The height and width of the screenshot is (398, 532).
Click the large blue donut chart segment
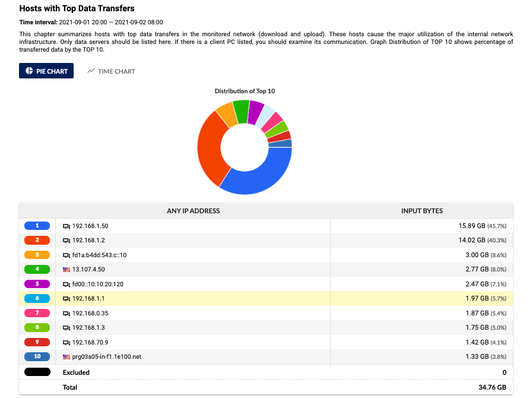point(261,177)
